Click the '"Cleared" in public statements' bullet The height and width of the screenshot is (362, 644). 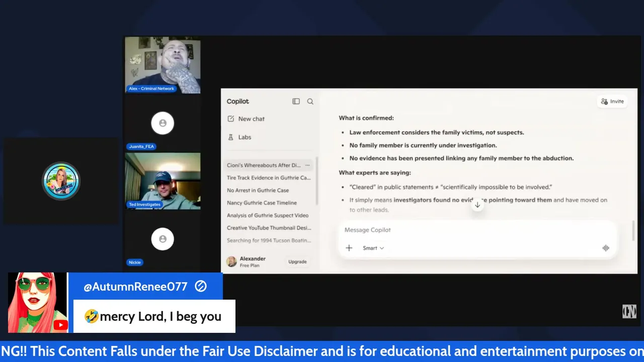[x=451, y=187]
